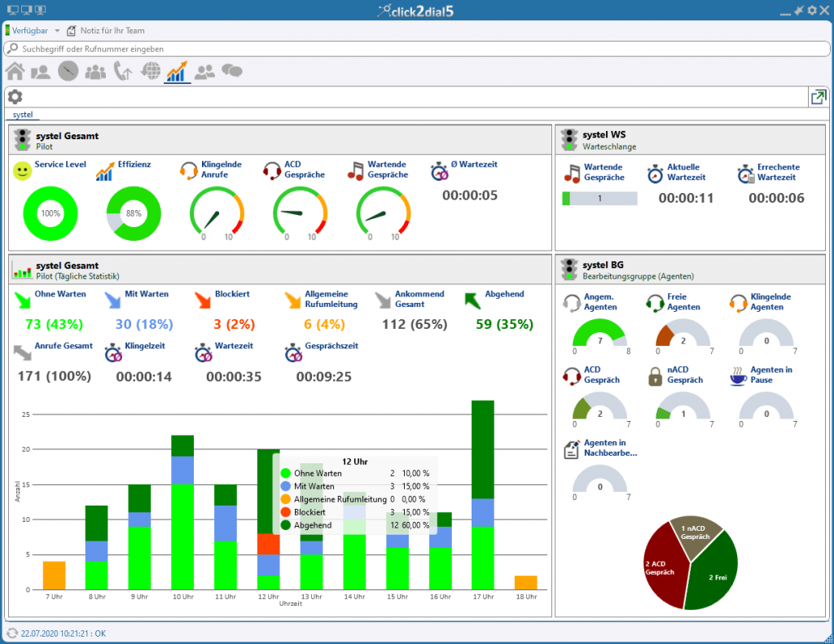Click the refresh icon in status bar
The height and width of the screenshot is (644, 834).
11,633
